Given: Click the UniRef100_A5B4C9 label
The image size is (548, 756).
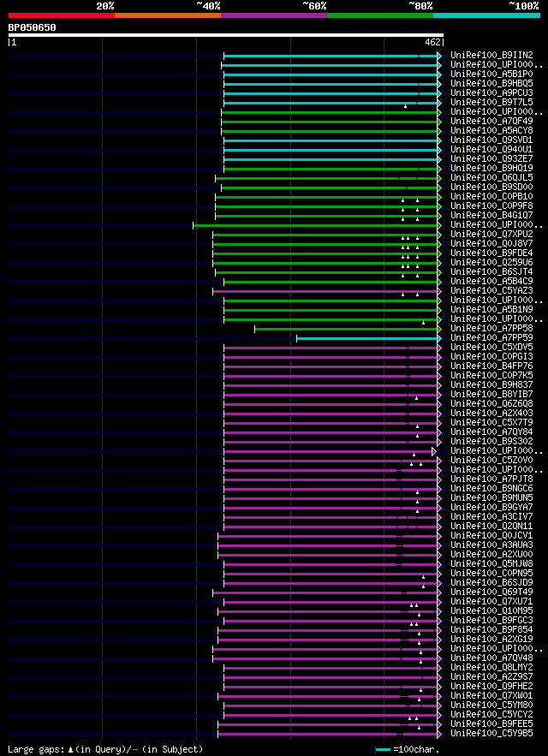Looking at the screenshot, I should click(491, 281).
